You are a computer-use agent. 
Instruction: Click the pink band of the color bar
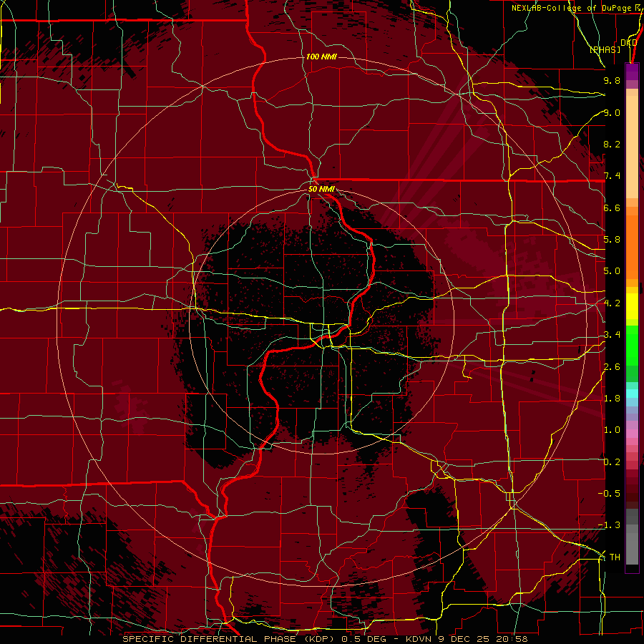tap(632, 434)
